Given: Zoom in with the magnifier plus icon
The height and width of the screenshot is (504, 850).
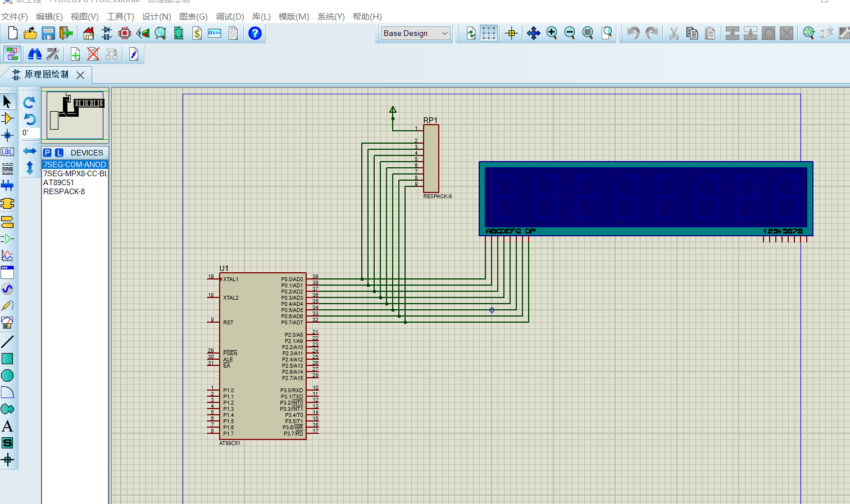Looking at the screenshot, I should pos(552,33).
